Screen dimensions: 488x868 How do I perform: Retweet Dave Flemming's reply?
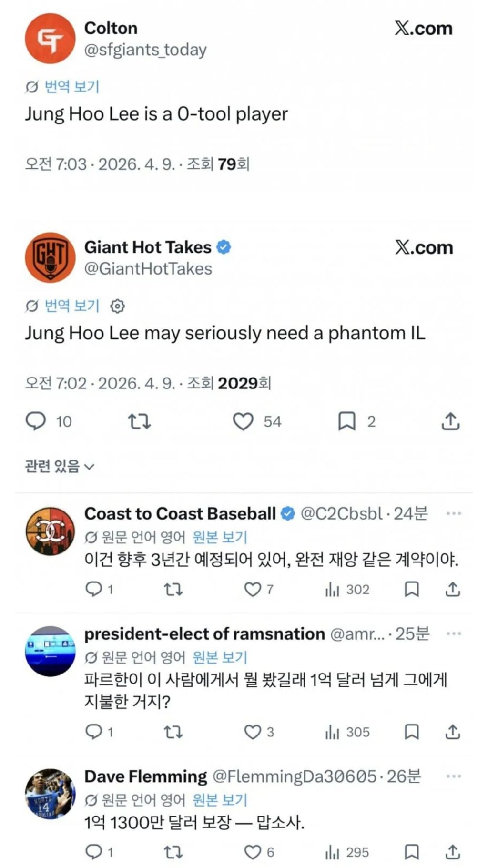[173, 852]
